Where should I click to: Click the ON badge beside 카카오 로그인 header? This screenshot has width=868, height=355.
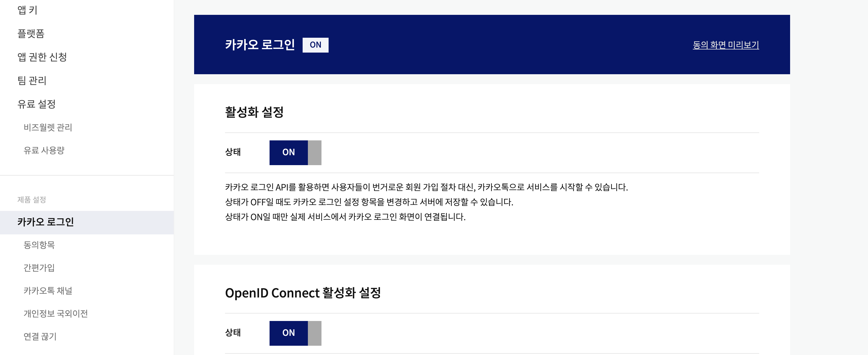315,45
